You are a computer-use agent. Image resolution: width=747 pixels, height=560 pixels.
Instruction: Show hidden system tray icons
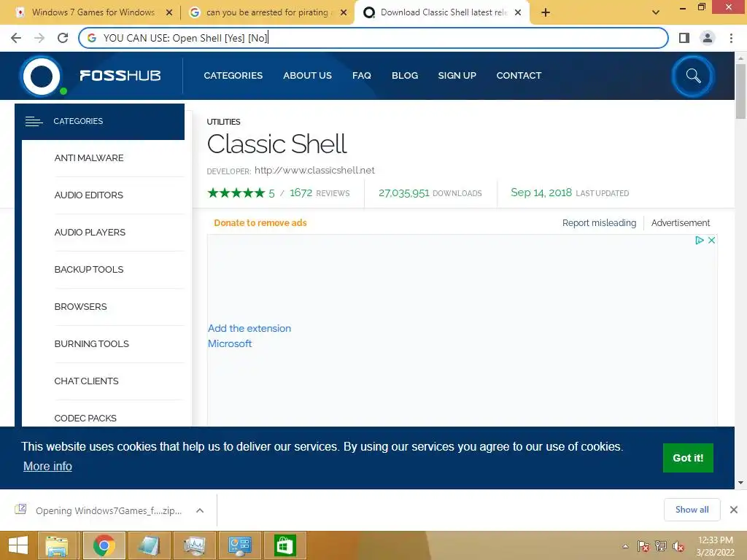(625, 546)
